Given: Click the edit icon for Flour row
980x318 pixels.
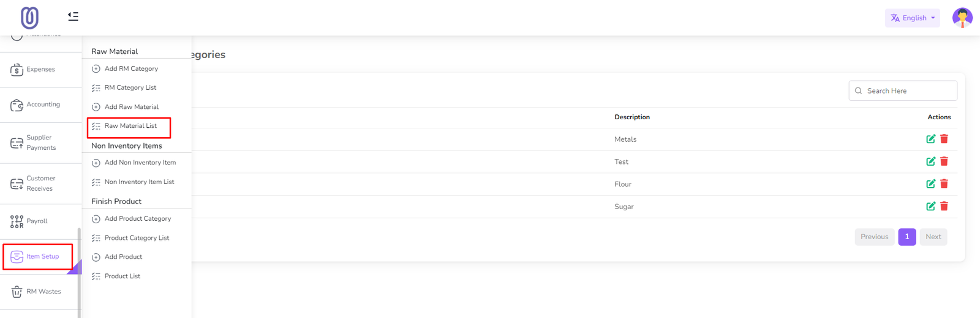Looking at the screenshot, I should pos(930,183).
